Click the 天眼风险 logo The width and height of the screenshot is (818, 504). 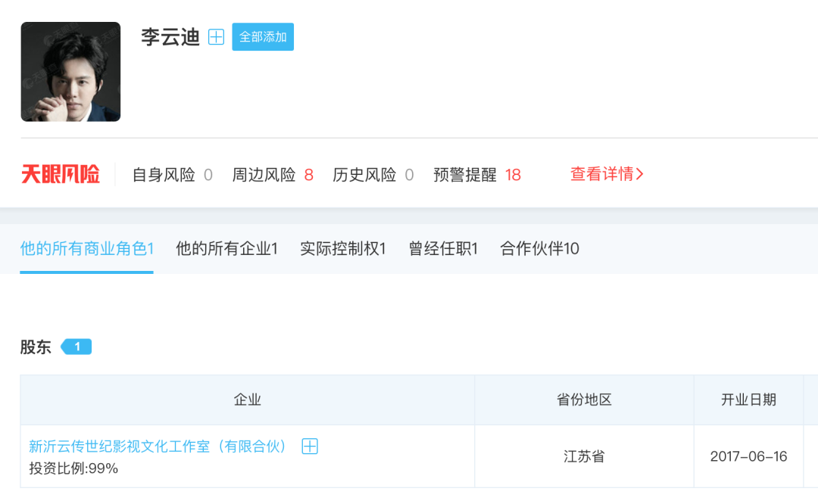click(61, 175)
